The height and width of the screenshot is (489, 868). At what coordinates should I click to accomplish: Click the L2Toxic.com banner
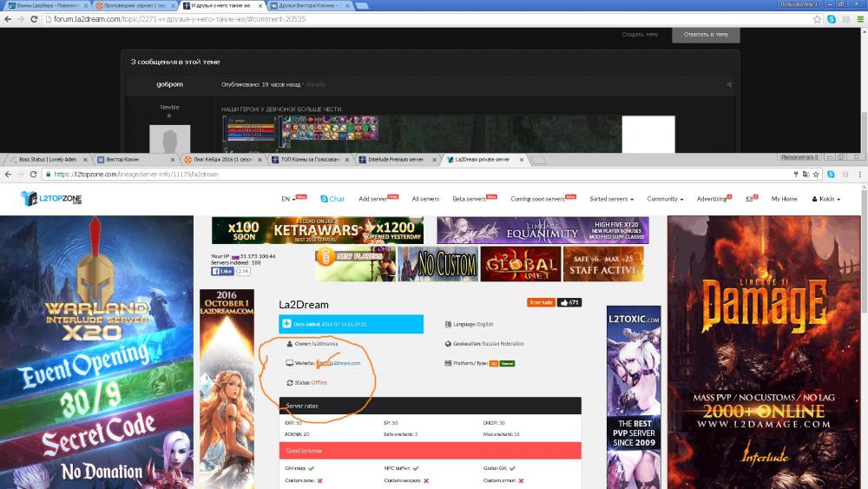click(634, 397)
